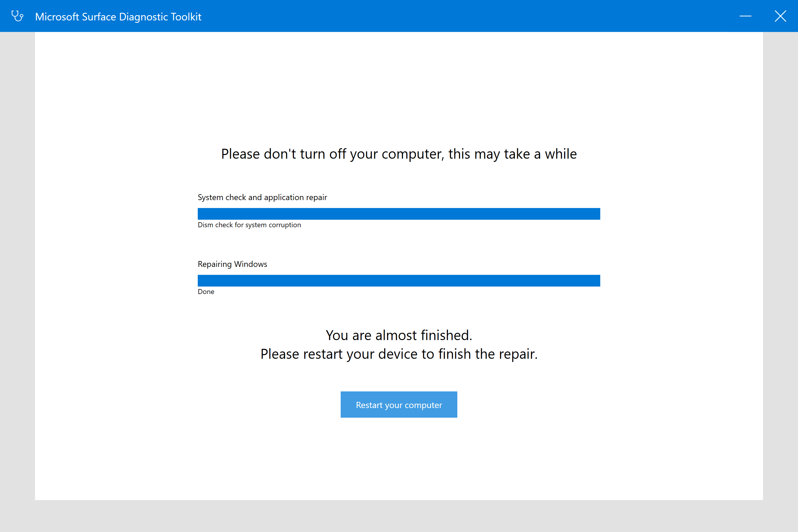Click the 'Please don't turn off your computer' heading
The image size is (798, 532).
(399, 154)
